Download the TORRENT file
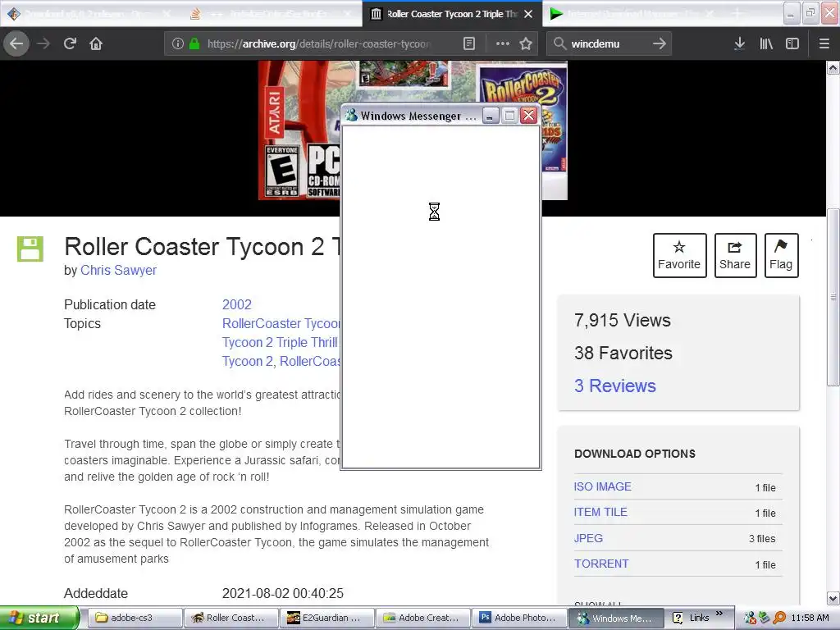 (x=601, y=564)
